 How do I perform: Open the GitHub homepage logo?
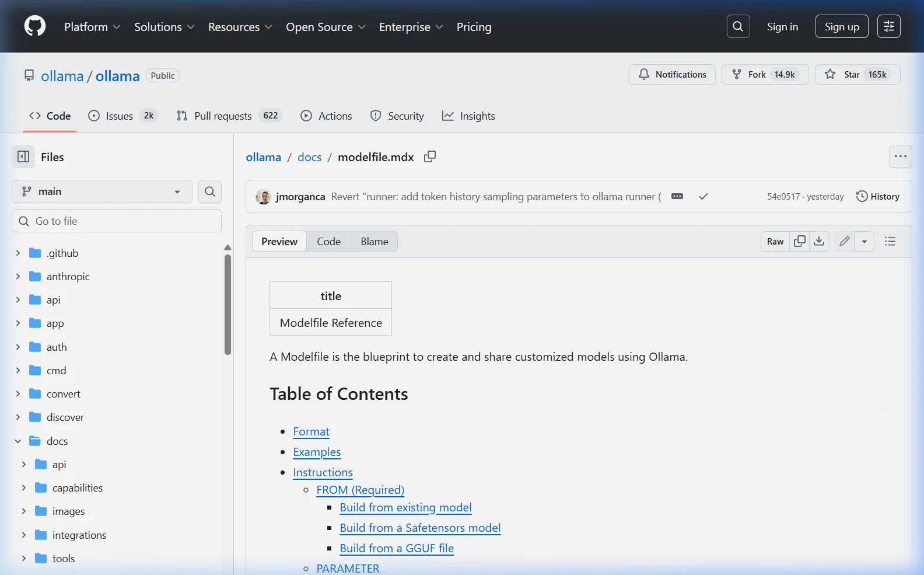[35, 26]
